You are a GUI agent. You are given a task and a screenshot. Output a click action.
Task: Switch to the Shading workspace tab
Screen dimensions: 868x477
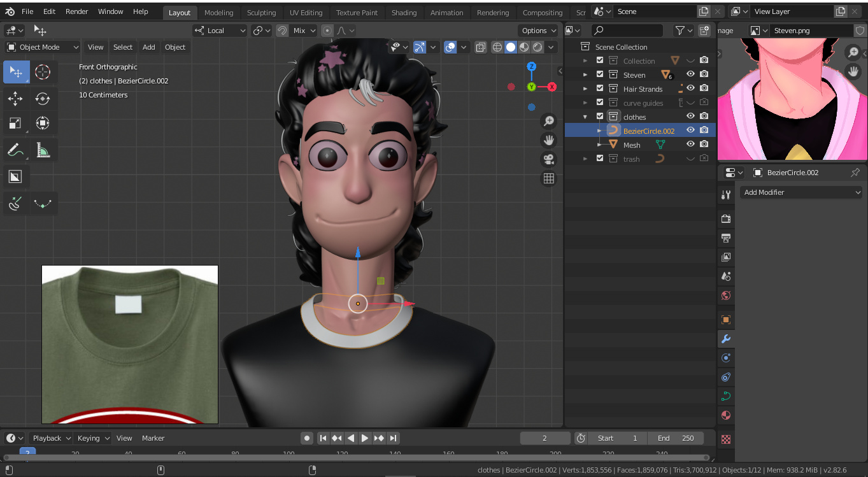[x=404, y=12]
